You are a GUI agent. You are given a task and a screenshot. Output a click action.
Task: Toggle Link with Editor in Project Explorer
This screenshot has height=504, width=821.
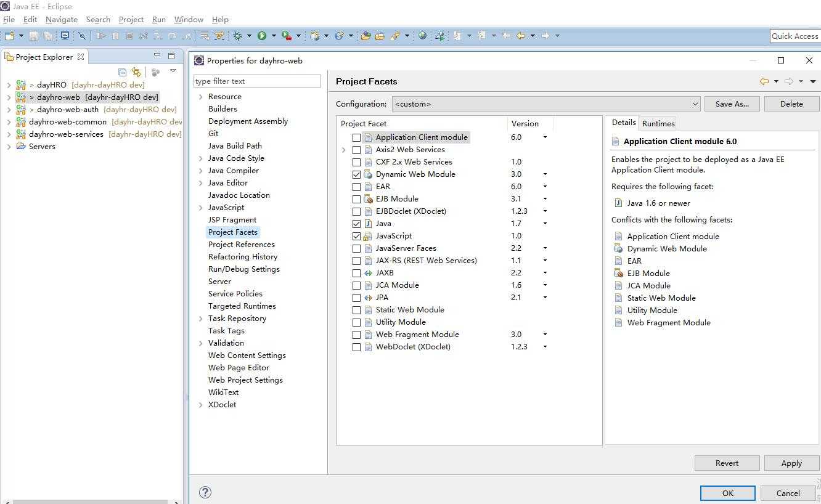coord(136,72)
